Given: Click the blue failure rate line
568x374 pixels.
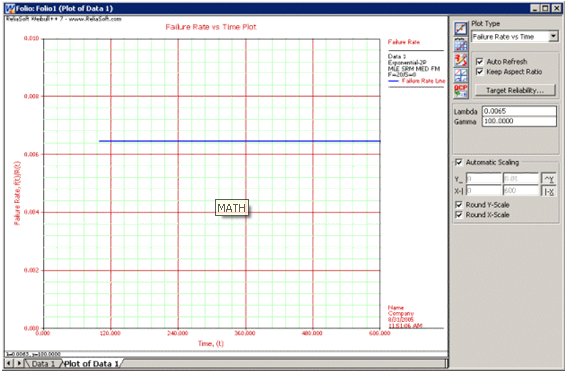Looking at the screenshot, I should 239,141.
